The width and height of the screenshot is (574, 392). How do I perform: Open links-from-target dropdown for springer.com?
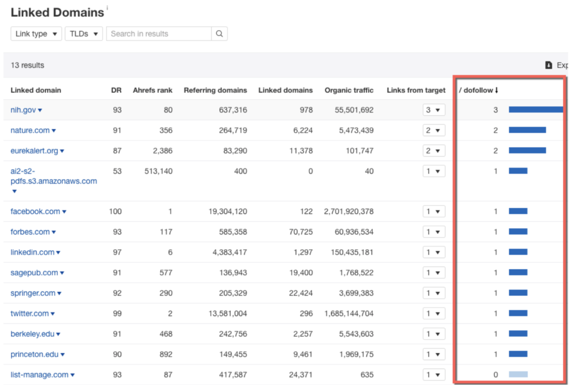pos(434,293)
